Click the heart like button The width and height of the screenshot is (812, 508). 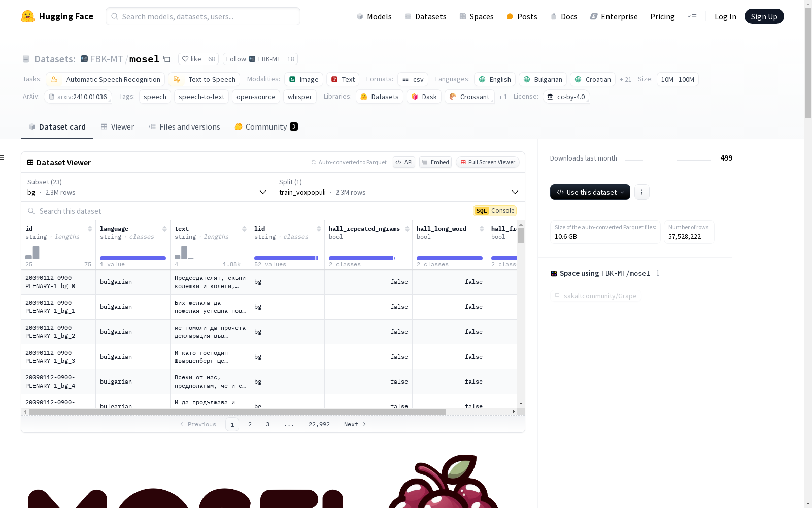(x=192, y=59)
